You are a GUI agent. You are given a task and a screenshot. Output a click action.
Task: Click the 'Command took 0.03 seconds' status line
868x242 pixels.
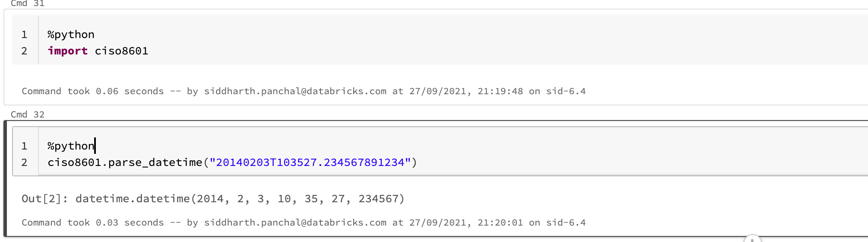click(92, 223)
